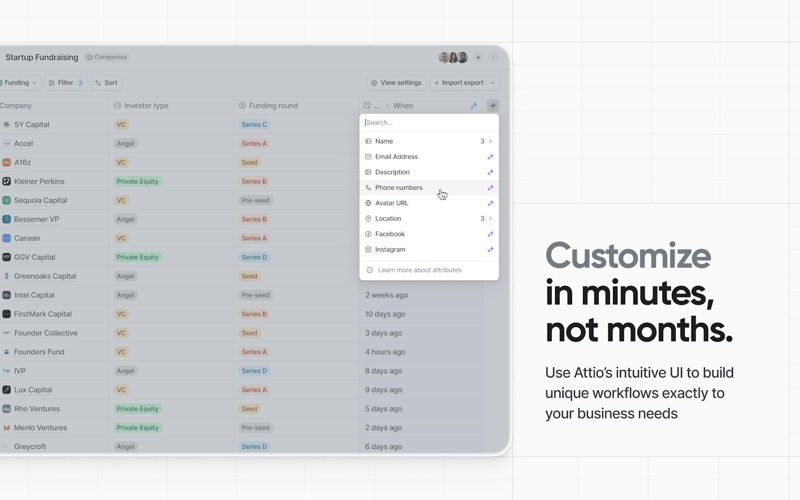Click the sparkle icon beside Instagram

pos(490,249)
